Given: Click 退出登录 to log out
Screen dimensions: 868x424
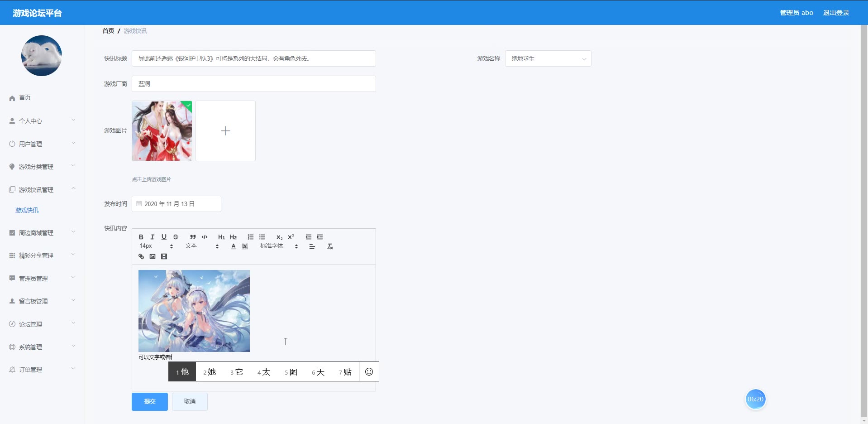Looking at the screenshot, I should [836, 13].
